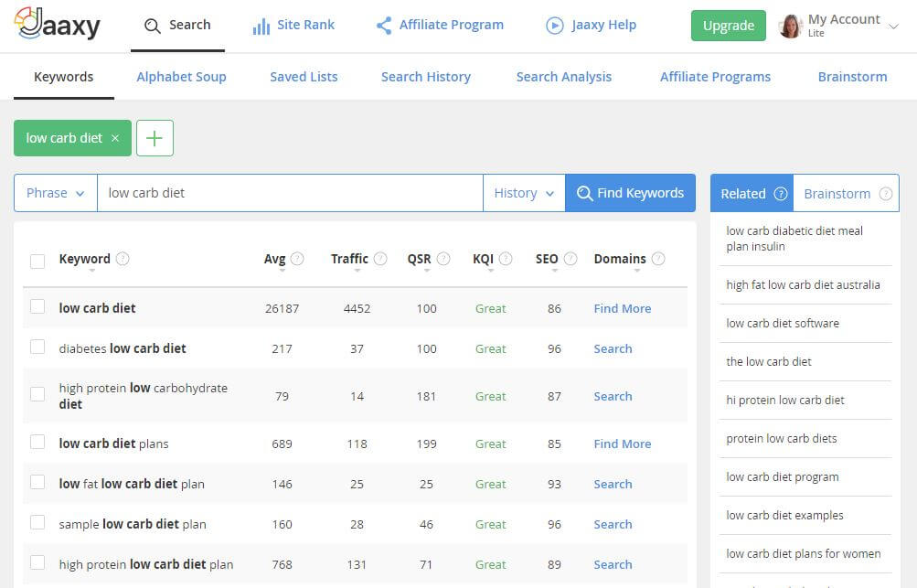Click the magnifier icon beside Search

coord(152,26)
